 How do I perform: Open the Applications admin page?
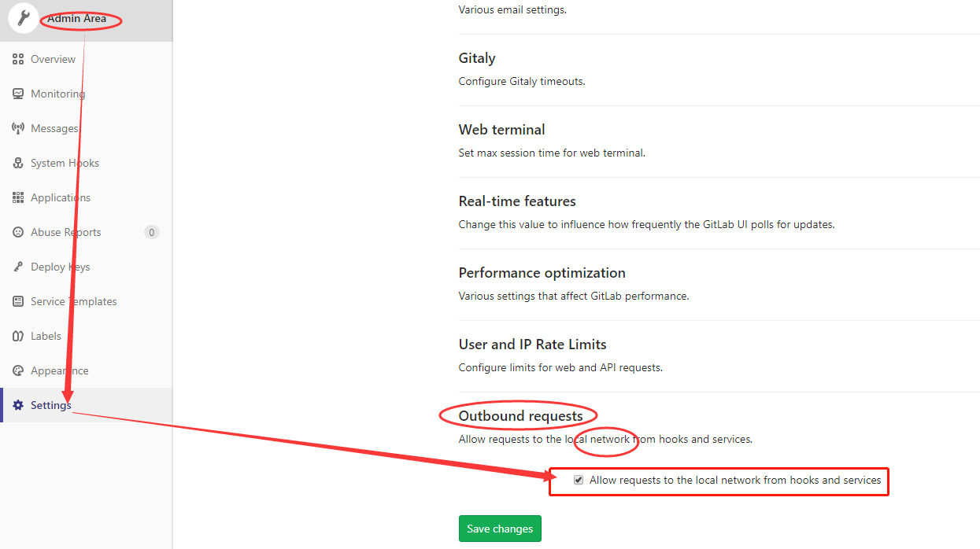click(87, 197)
